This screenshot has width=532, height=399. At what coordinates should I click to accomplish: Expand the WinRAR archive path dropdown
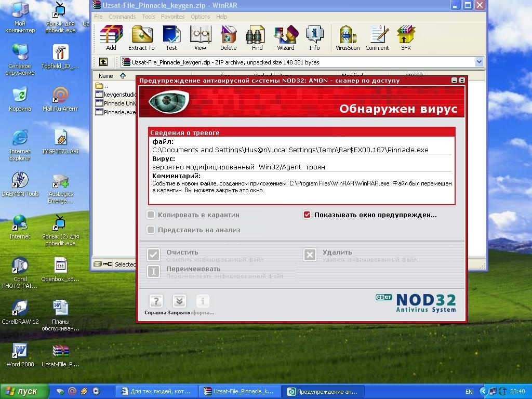pyautogui.click(x=479, y=62)
